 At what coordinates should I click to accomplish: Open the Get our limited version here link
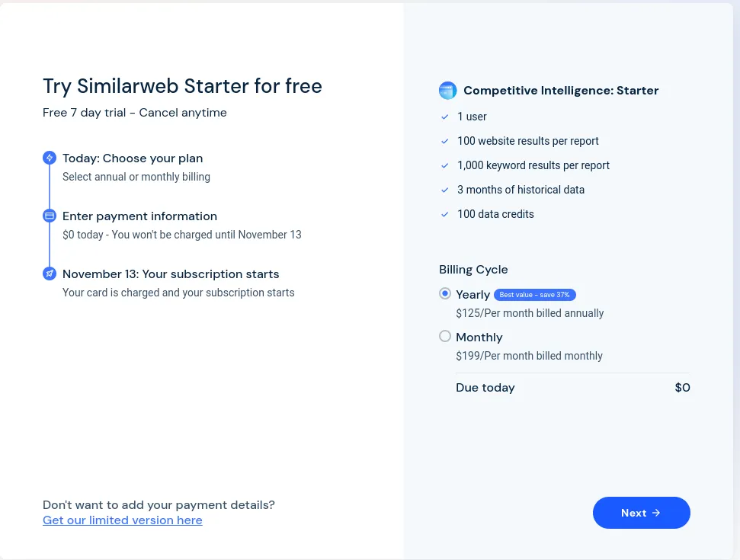click(x=122, y=520)
